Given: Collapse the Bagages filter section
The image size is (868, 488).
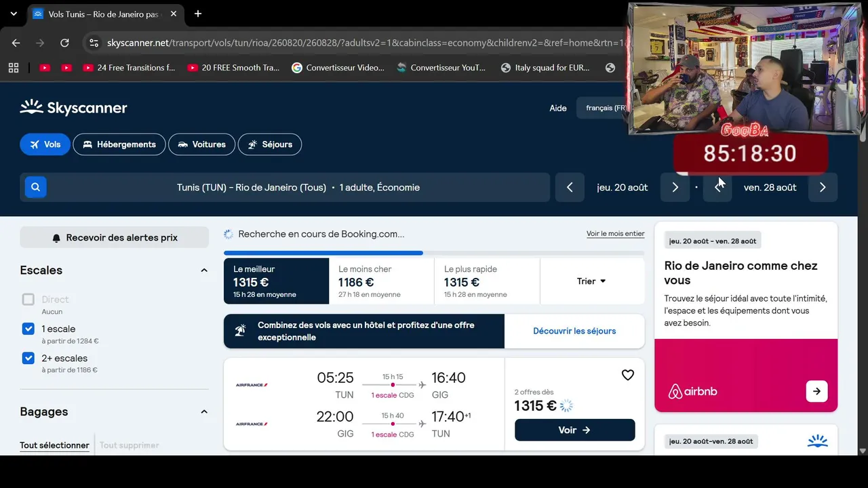Looking at the screenshot, I should 204,411.
